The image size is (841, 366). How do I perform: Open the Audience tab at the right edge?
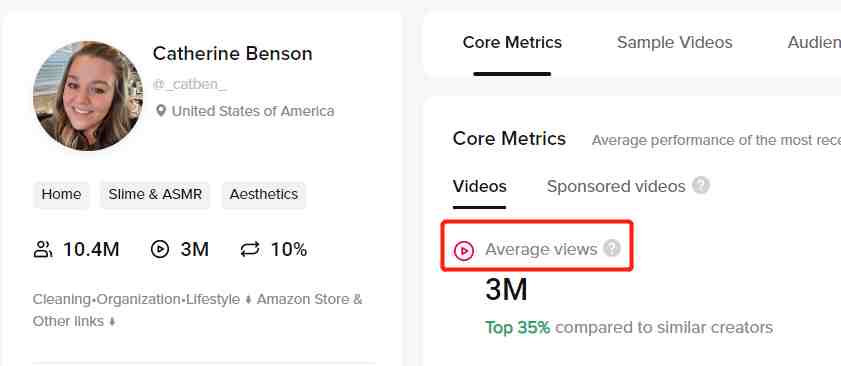pyautogui.click(x=814, y=42)
